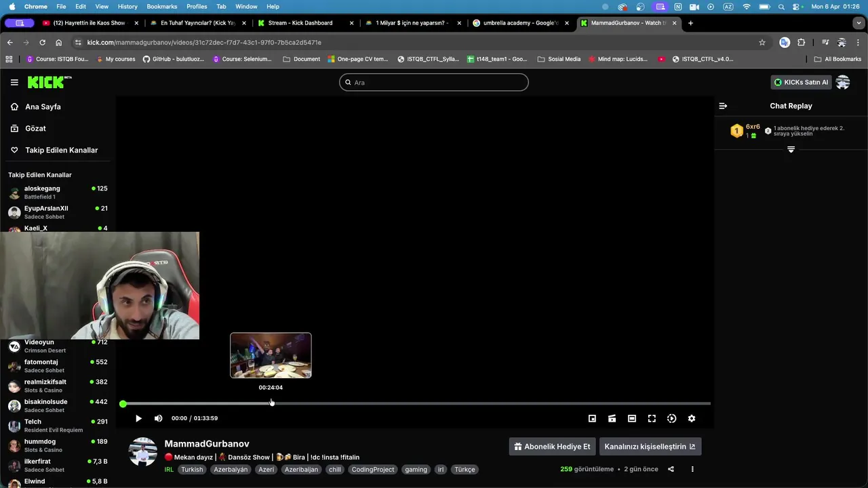Open realmizkifsalt channel in sidebar
868x488 pixels.
pos(58,386)
